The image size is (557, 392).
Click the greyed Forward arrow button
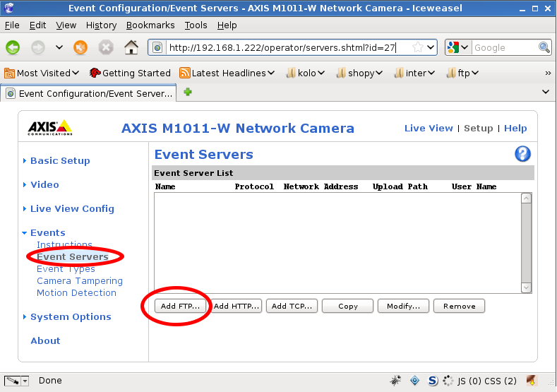38,47
